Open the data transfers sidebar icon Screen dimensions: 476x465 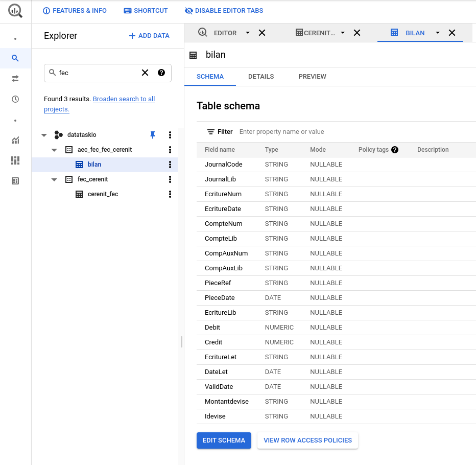[15, 79]
